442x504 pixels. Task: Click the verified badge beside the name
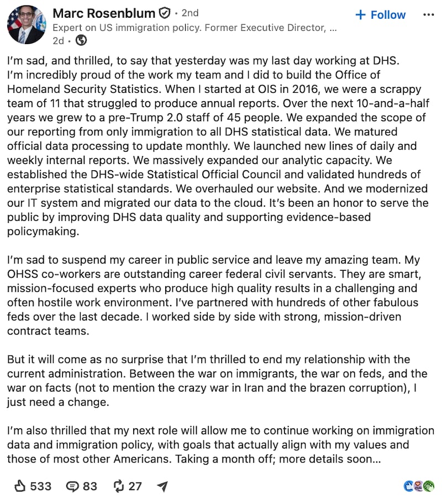(165, 13)
